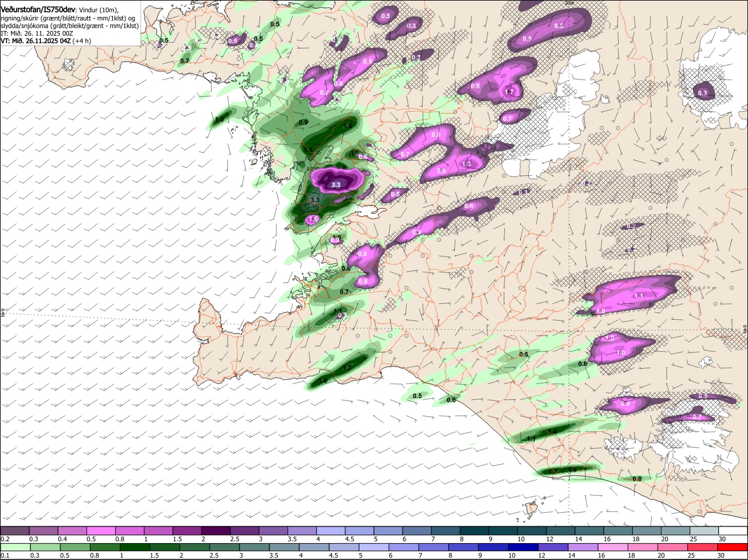Click the palest green 0.1 rain legend swatch
Image resolution: width=748 pixels, height=560 pixels.
tap(15, 548)
